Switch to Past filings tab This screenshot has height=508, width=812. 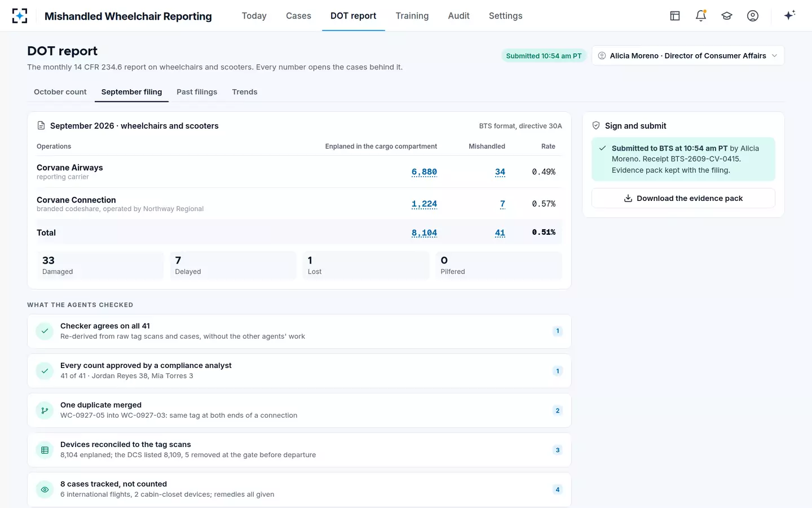point(197,92)
